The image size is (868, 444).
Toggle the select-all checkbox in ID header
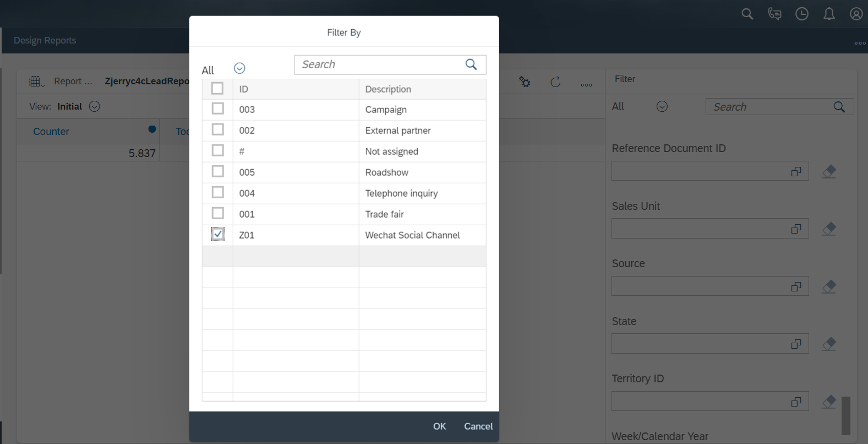coord(217,88)
